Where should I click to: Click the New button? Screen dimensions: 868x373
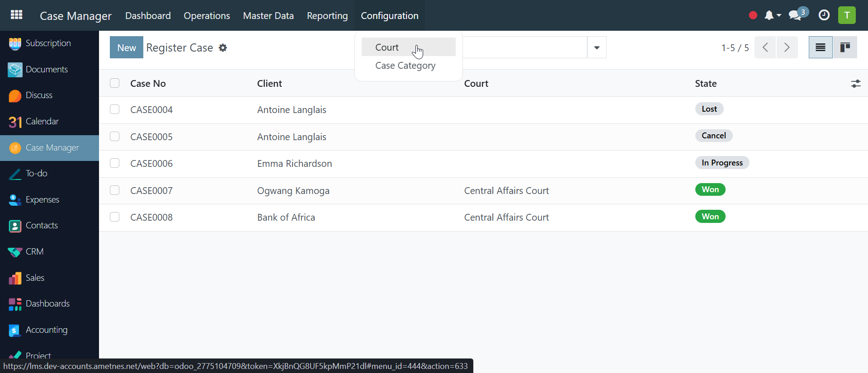127,47
